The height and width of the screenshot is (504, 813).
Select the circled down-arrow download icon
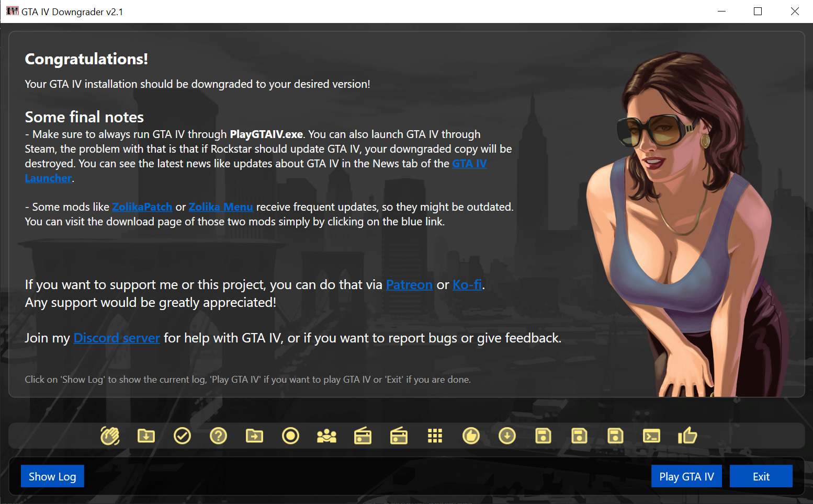[x=507, y=436]
